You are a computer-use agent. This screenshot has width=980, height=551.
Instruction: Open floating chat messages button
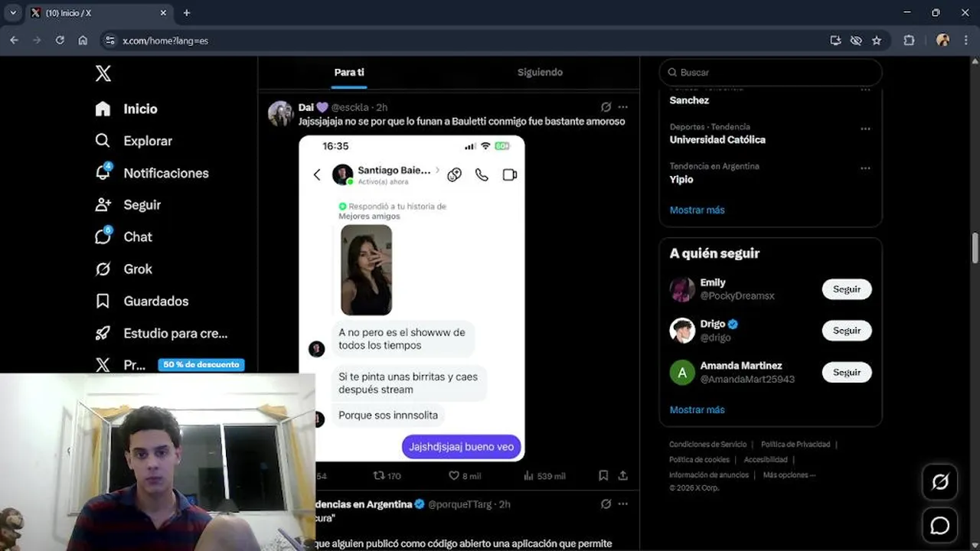(939, 526)
